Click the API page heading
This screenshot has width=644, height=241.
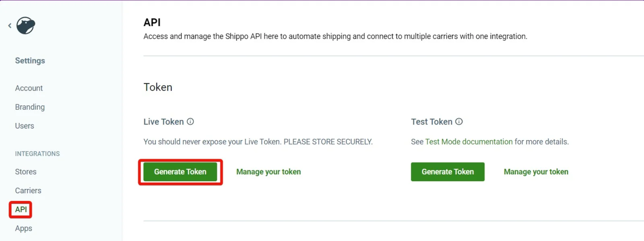point(152,23)
